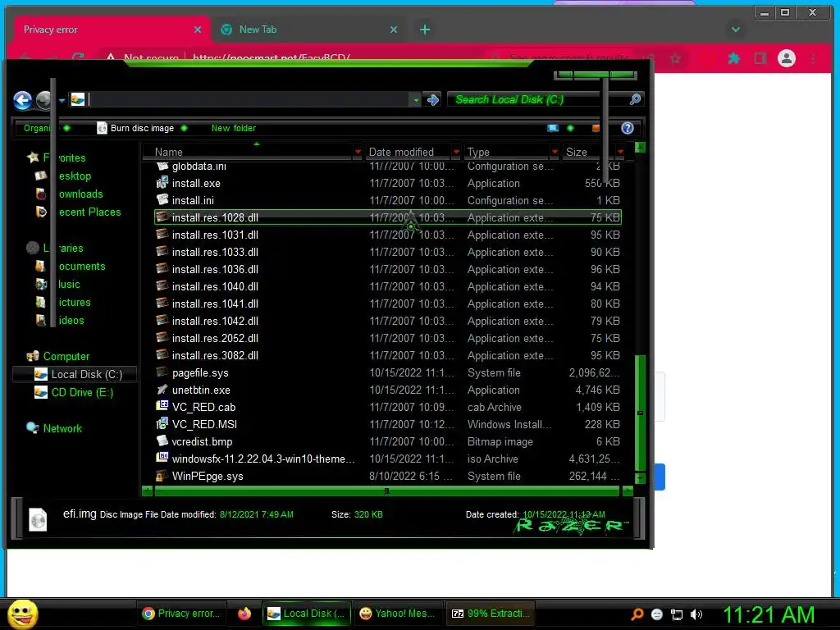The width and height of the screenshot is (840, 630).
Task: Select file install.res.1031.dll
Action: click(387, 235)
